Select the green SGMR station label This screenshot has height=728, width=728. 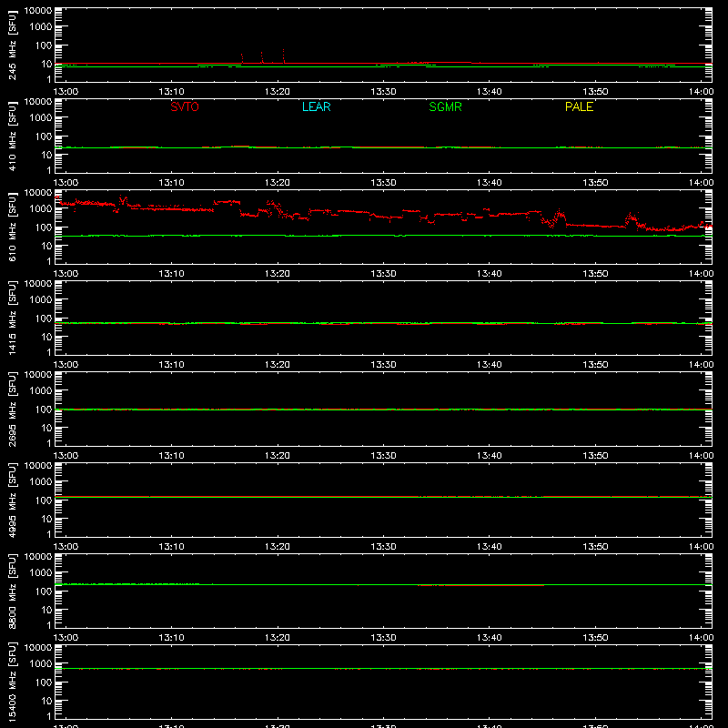(445, 106)
